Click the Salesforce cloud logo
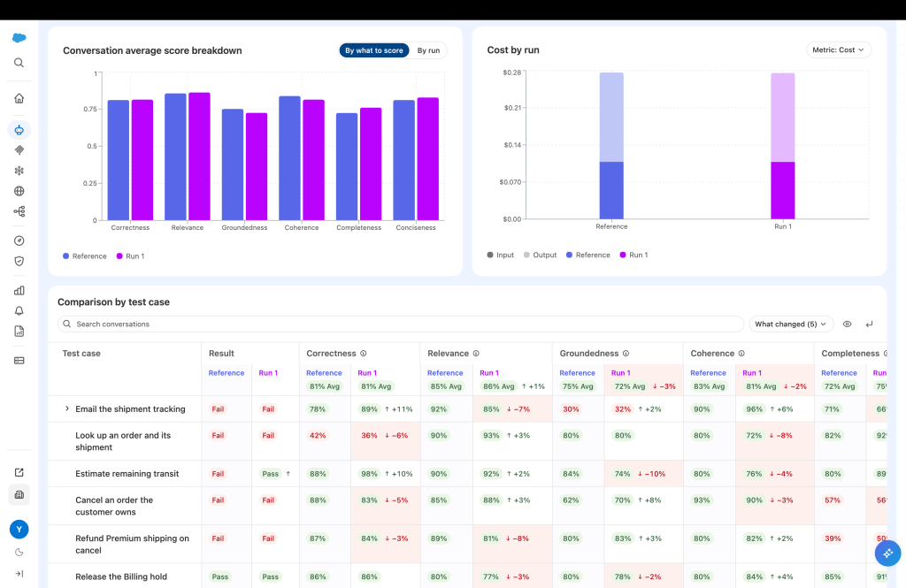Viewport: 906px width, 588px height. click(19, 38)
